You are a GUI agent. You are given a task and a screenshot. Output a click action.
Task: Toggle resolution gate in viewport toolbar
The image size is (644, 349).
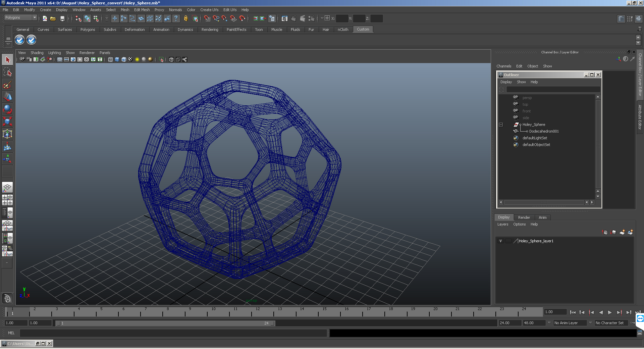point(73,59)
